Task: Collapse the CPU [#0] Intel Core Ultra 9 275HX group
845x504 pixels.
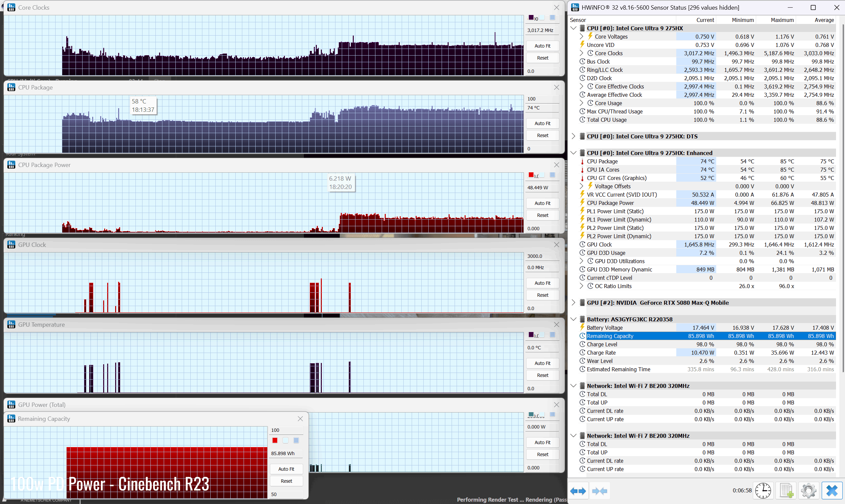Action: tap(573, 28)
